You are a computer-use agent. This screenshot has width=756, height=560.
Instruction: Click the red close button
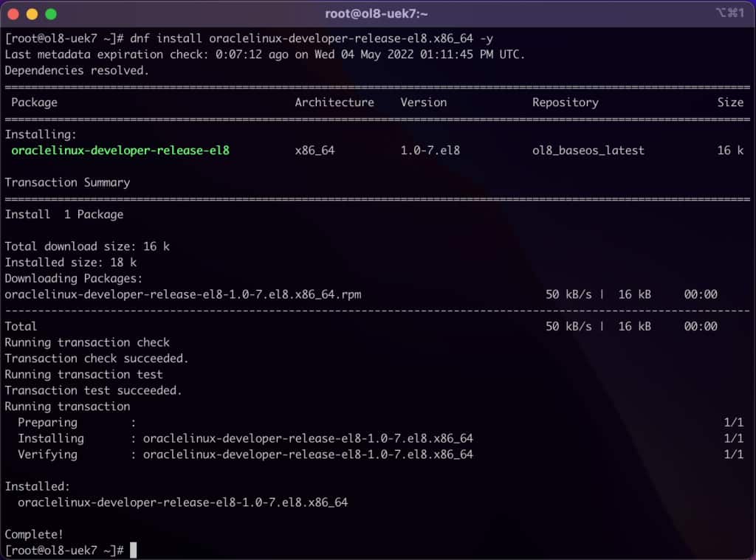pyautogui.click(x=13, y=13)
